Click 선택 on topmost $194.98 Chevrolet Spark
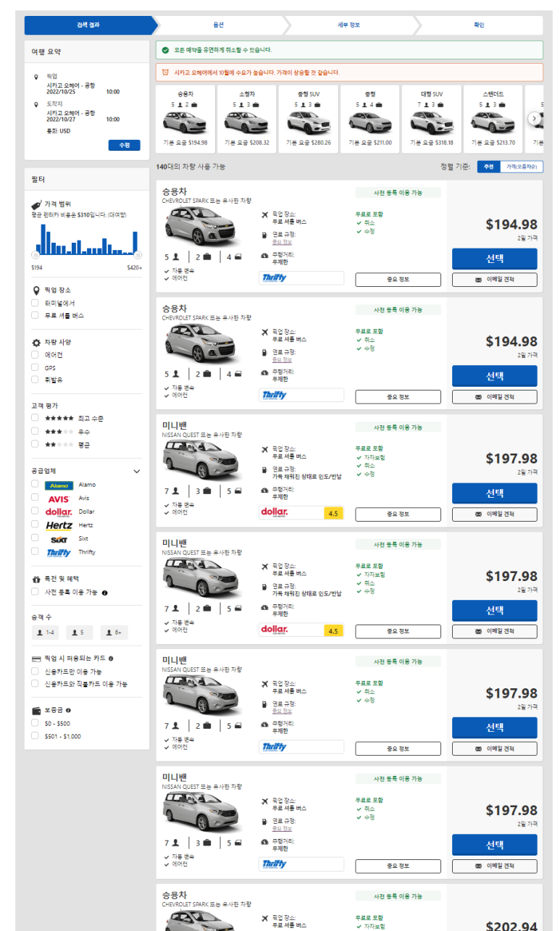The width and height of the screenshot is (560, 931). coord(495,259)
